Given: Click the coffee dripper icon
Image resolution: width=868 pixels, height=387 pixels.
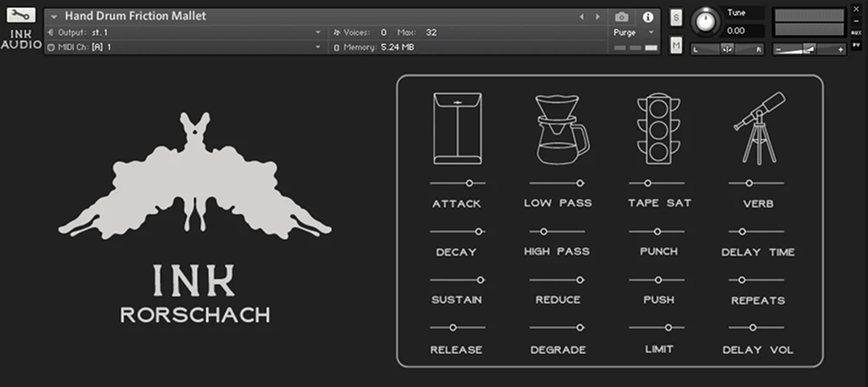Looking at the screenshot, I should 561,130.
